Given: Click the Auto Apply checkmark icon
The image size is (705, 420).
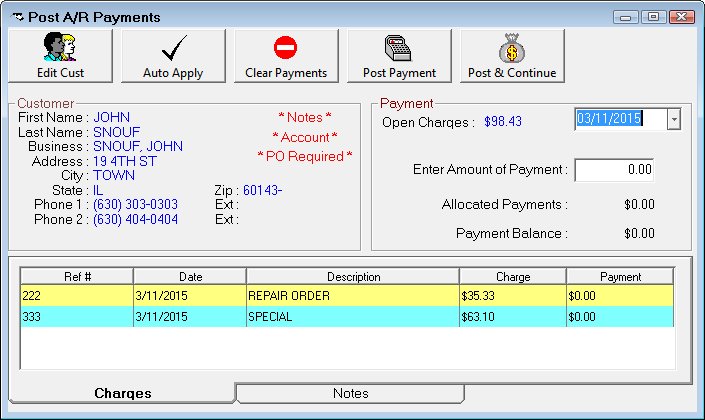Looking at the screenshot, I should (173, 47).
